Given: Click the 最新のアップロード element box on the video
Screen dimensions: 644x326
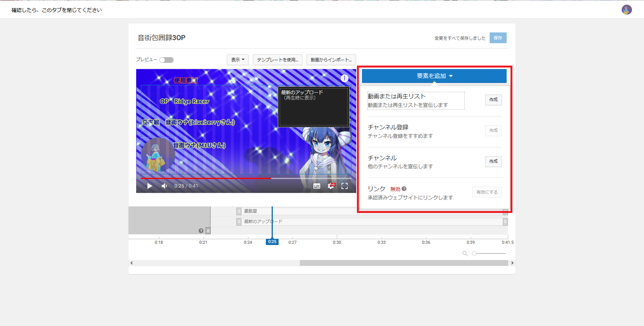Looking at the screenshot, I should (314, 106).
